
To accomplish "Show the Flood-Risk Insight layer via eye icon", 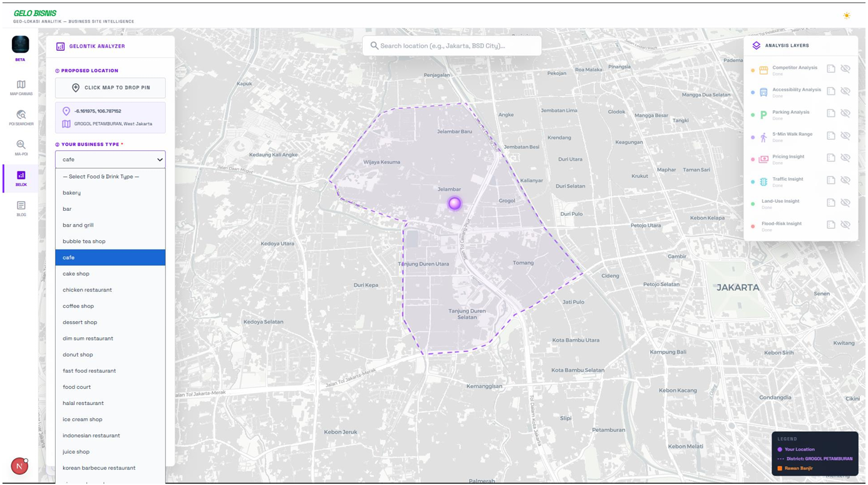I will [x=845, y=225].
